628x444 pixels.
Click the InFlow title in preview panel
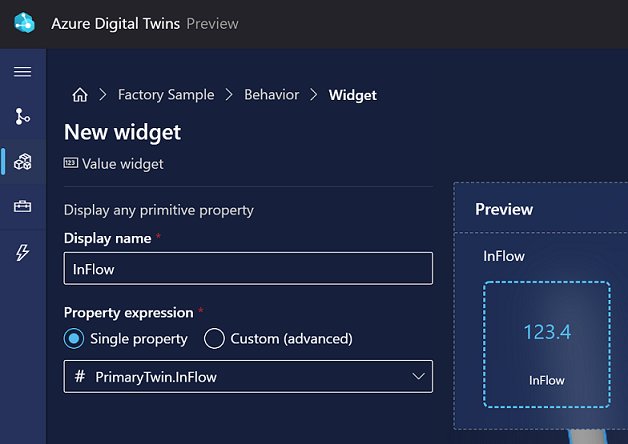point(504,256)
